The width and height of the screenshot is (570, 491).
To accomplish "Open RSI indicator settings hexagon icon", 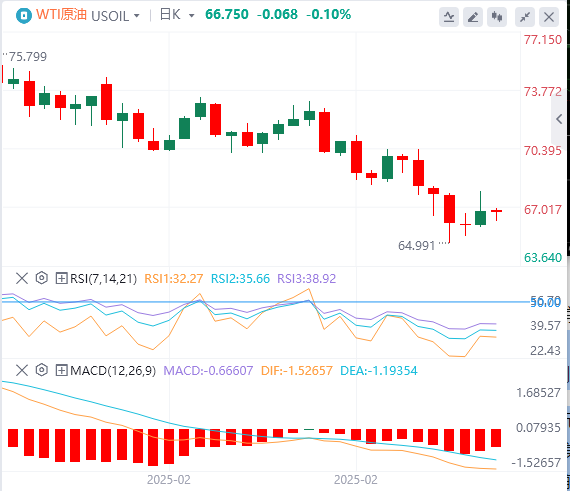I will coord(42,278).
